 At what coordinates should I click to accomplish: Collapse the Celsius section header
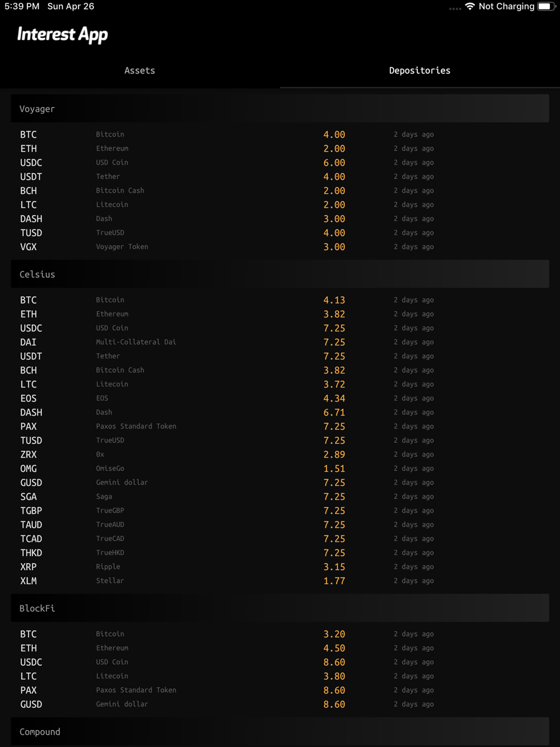point(280,274)
